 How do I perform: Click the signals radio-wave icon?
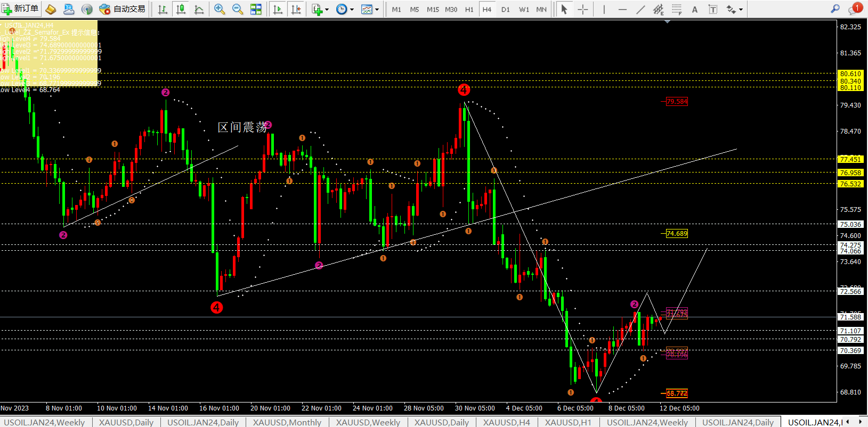[x=87, y=9]
